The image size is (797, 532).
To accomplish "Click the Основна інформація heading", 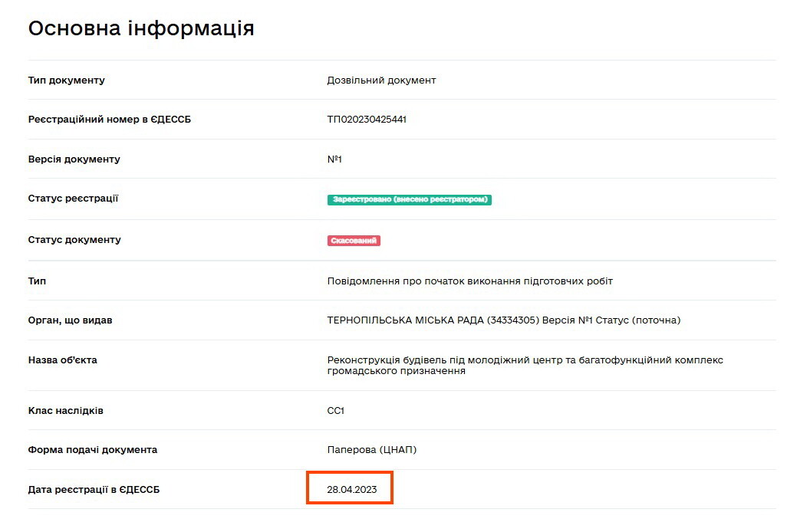I will click(141, 28).
